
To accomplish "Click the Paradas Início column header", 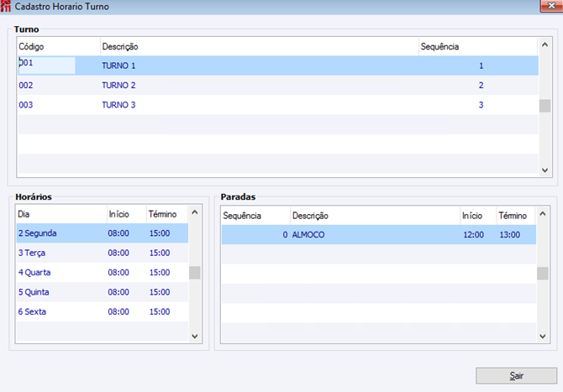I will pyautogui.click(x=478, y=216).
